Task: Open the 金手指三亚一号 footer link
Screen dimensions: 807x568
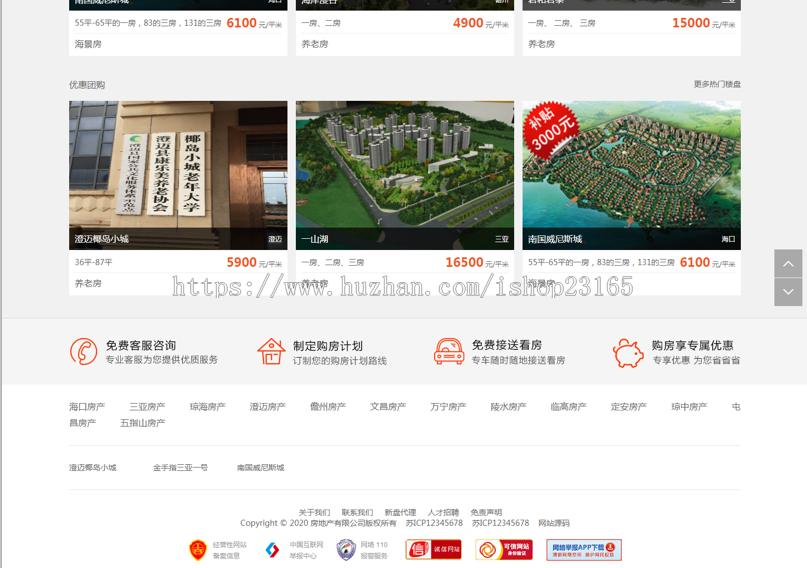Action: pyautogui.click(x=180, y=467)
